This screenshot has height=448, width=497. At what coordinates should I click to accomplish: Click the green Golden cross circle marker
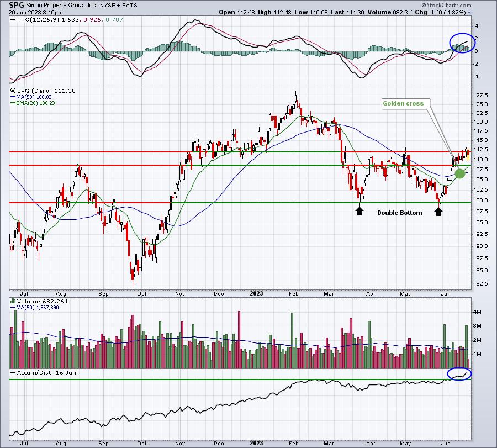(460, 173)
